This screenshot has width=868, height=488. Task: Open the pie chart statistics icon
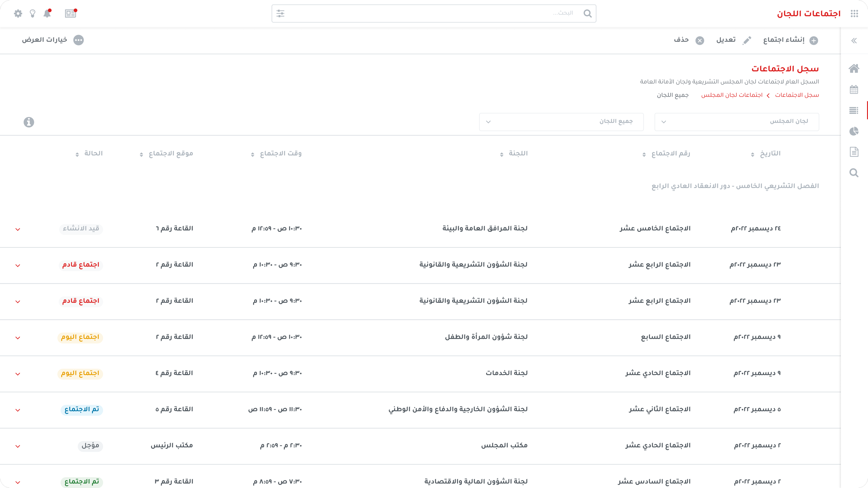pos(854,131)
